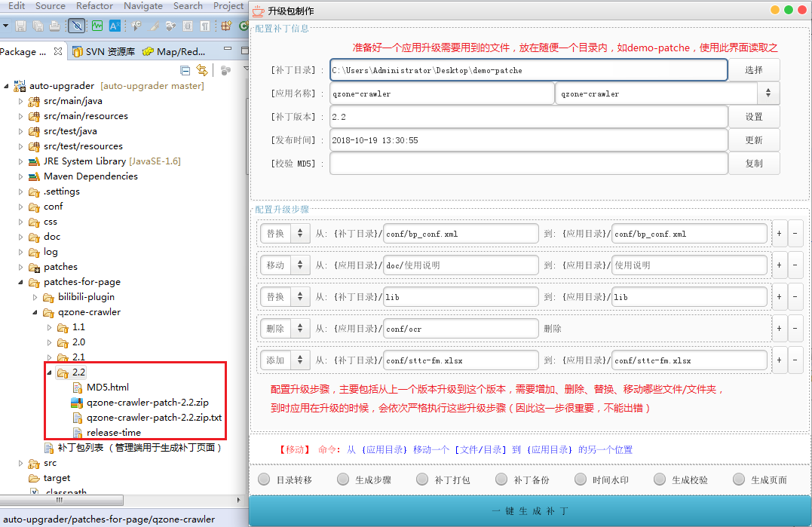Click the release-time file icon
Screen dimensions: 812x527
point(77,433)
